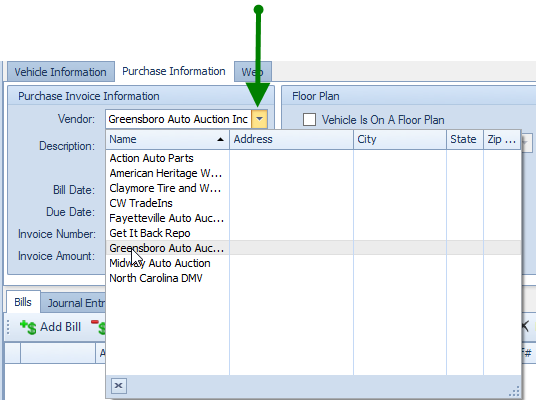The height and width of the screenshot is (400, 536).
Task: Click the remove bill red dollar icon
Action: click(x=98, y=327)
